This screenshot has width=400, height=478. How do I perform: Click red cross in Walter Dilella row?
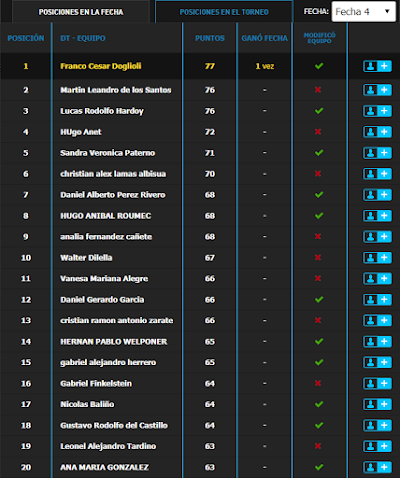click(x=318, y=258)
